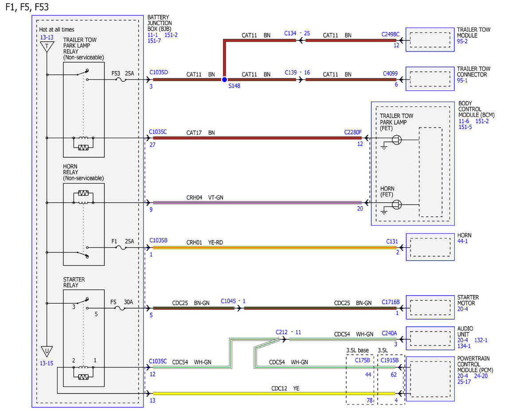Open the 11-1 Battery Junction Box reference
Viewport: 532px width, 411px height.
tap(153, 35)
